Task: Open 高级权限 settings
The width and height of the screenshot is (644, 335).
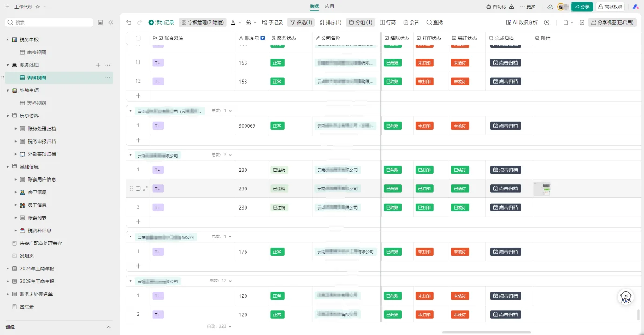Action: pyautogui.click(x=610, y=7)
